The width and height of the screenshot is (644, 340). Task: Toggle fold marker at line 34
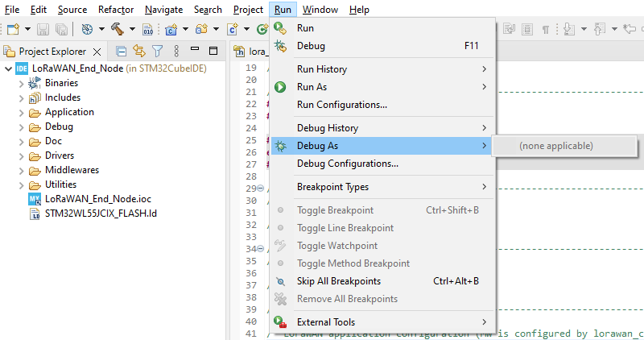click(x=260, y=249)
